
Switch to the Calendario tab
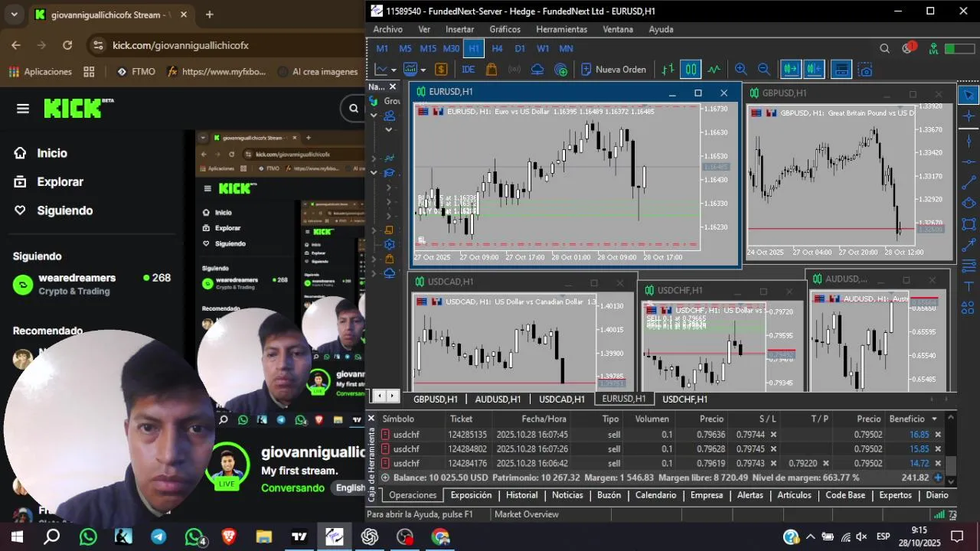[x=655, y=495]
